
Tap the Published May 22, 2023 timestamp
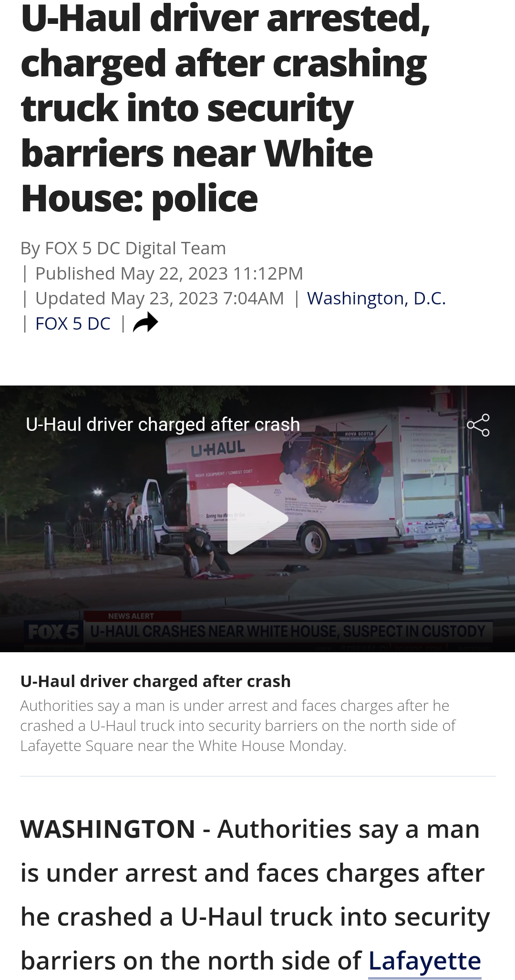tap(169, 273)
